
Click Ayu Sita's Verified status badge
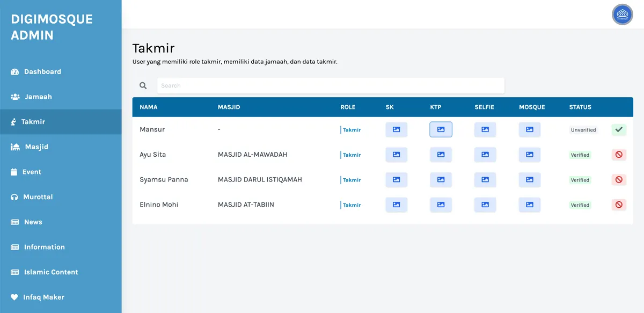tap(580, 155)
